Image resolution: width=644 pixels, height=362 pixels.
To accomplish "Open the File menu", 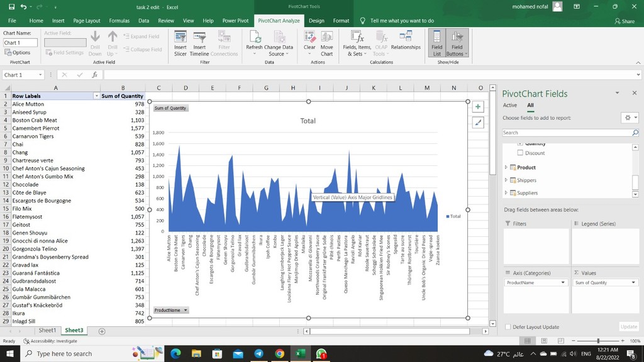I will click(x=12, y=21).
